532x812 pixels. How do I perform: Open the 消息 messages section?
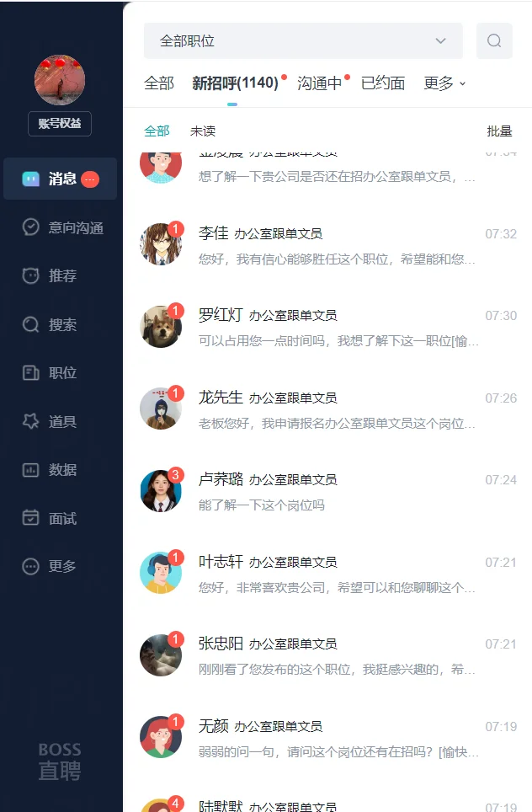[x=60, y=179]
